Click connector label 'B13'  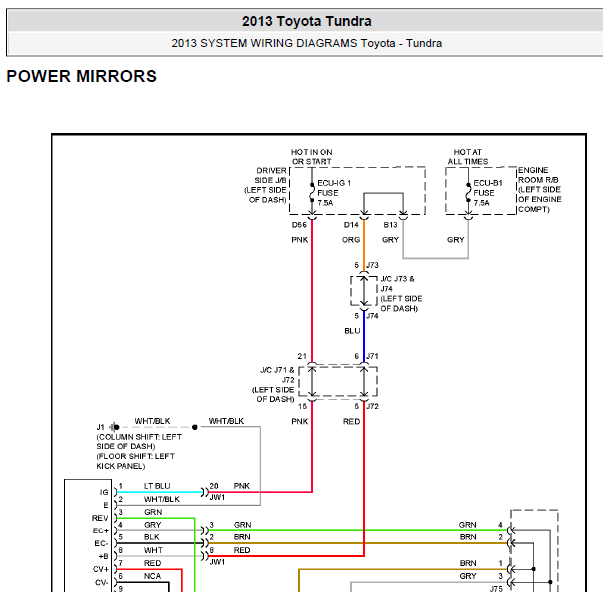click(x=390, y=225)
